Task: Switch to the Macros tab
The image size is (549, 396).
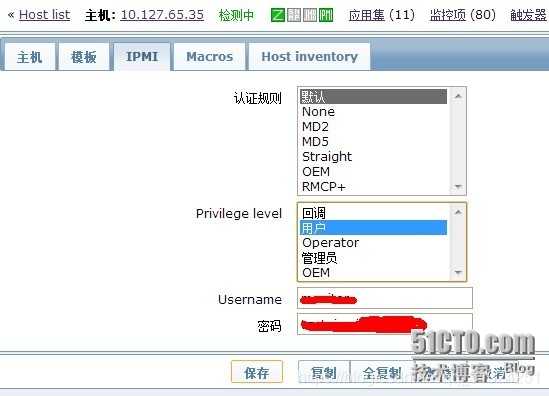Action: (209, 57)
